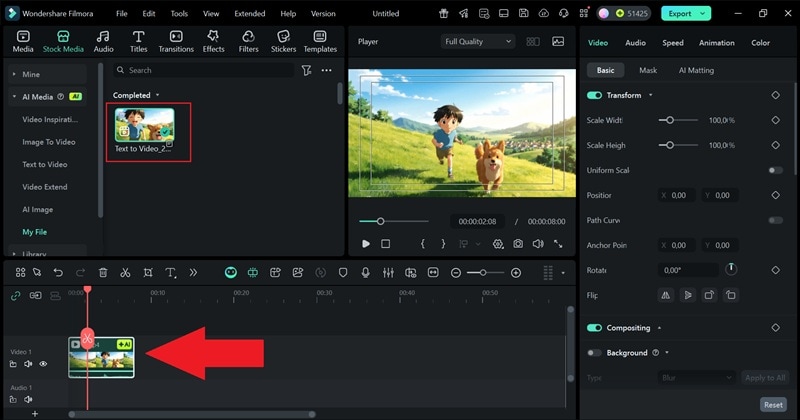Click the undo arrow in timeline toolbar
Viewport: 800px width, 420px height.
coord(58,273)
